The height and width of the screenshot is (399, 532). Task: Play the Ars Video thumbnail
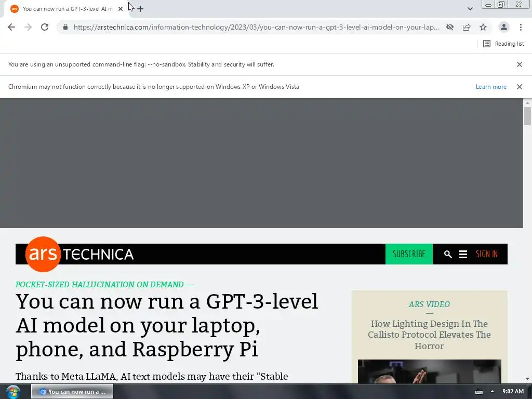[x=429, y=371]
